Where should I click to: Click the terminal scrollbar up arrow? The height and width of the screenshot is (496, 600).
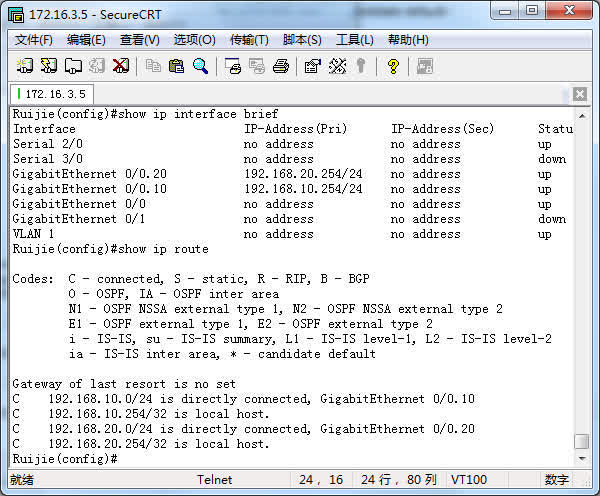[x=582, y=115]
